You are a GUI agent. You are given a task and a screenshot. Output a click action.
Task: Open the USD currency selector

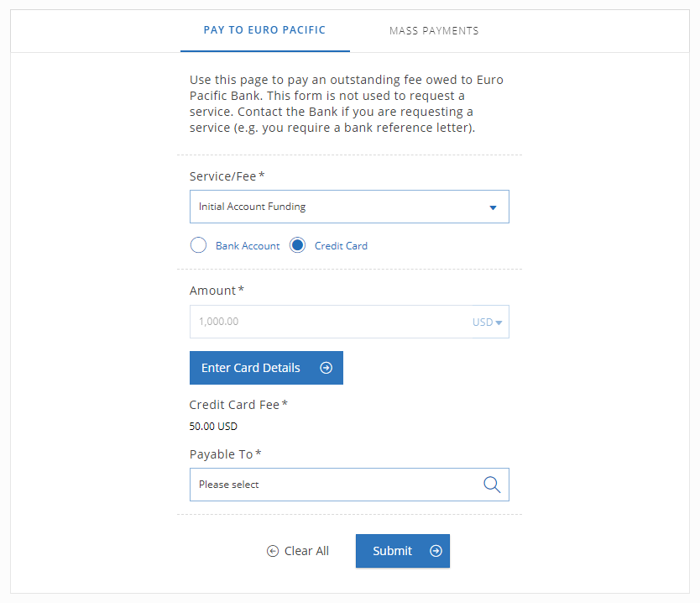[487, 322]
